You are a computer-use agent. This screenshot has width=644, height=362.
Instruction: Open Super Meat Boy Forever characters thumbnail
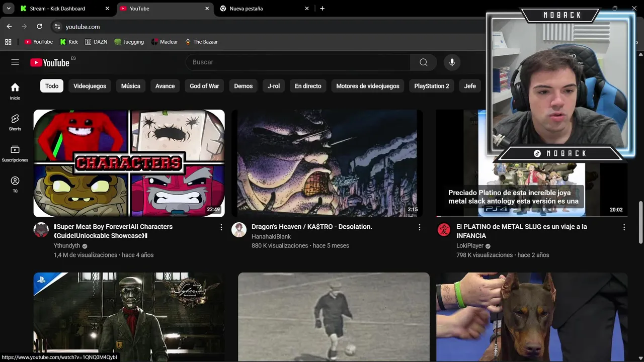[129, 163]
